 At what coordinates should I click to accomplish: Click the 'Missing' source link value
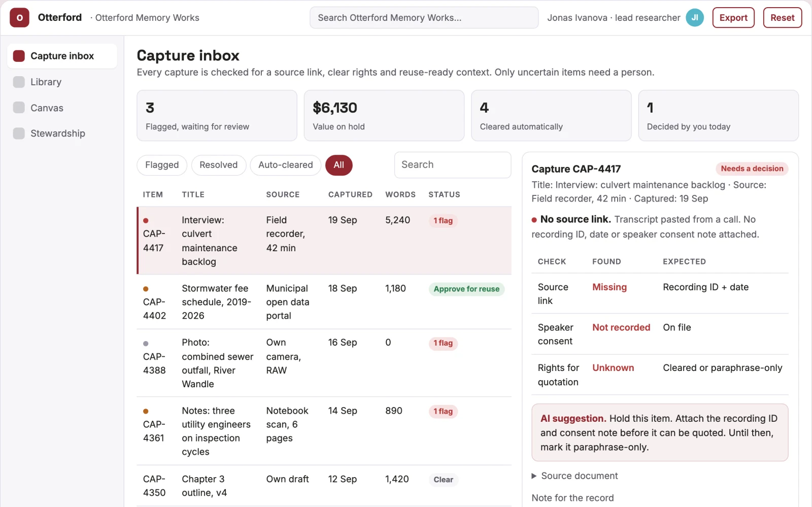tap(610, 287)
